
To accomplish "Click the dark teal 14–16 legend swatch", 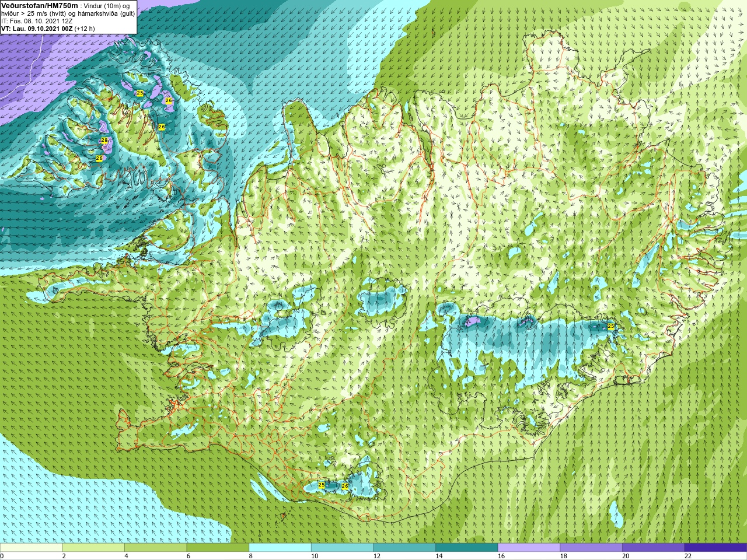I will pos(467,548).
